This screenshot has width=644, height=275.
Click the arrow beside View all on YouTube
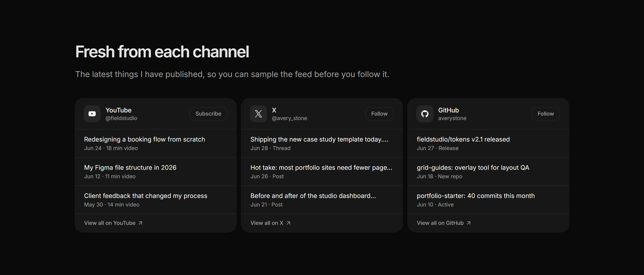140,223
